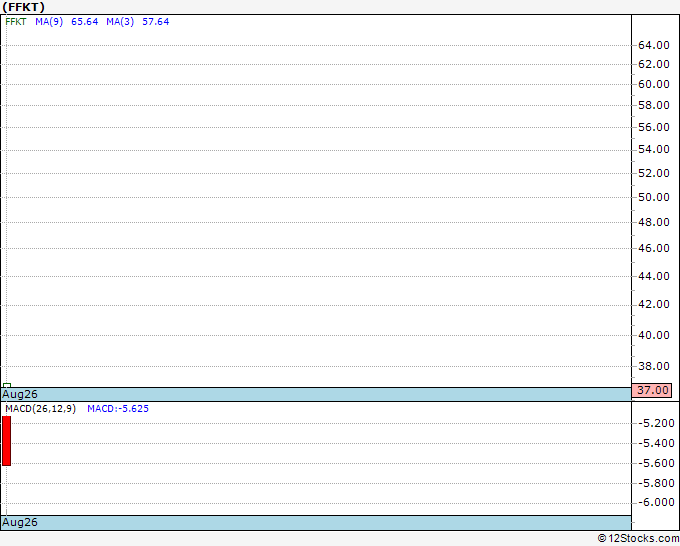Click the -5.800 MACD axis label
This screenshot has height=546, width=680.
[x=657, y=483]
